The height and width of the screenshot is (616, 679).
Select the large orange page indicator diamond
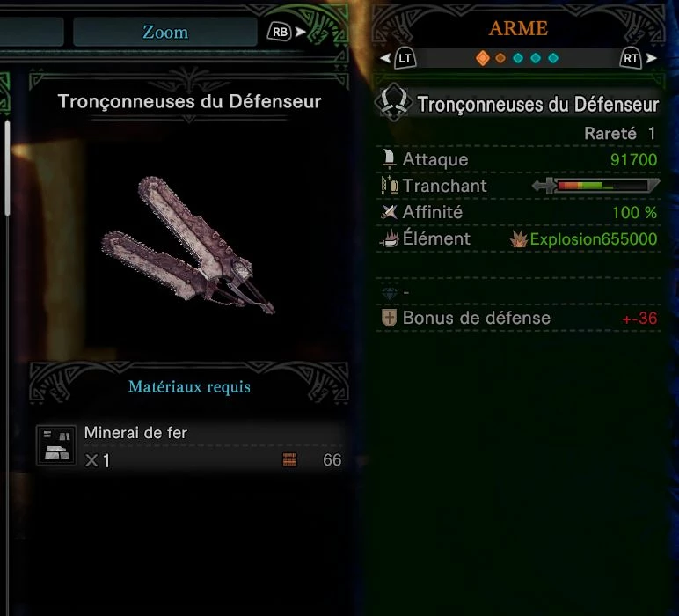click(x=482, y=58)
